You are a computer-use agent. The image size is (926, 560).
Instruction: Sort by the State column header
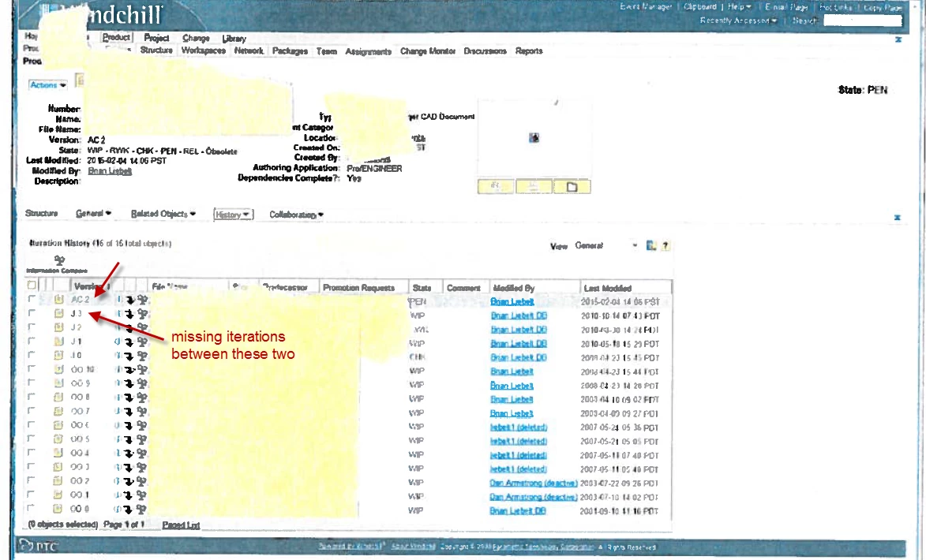[x=422, y=287]
